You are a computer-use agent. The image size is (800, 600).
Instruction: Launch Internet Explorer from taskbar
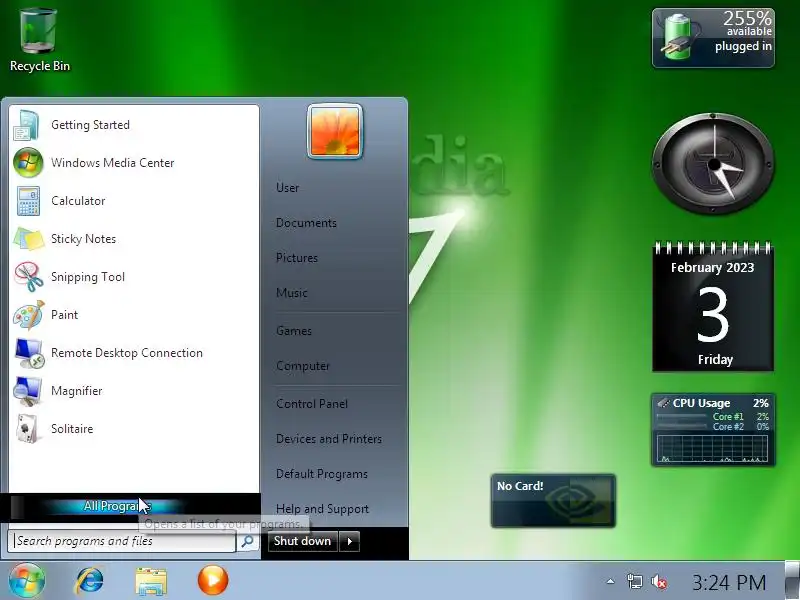coord(89,581)
